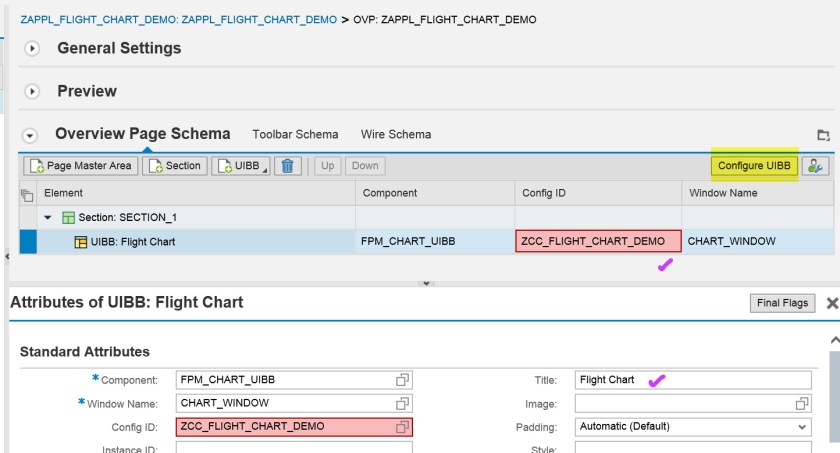Open value help for Component field
This screenshot has height=453, width=840.
pos(402,380)
